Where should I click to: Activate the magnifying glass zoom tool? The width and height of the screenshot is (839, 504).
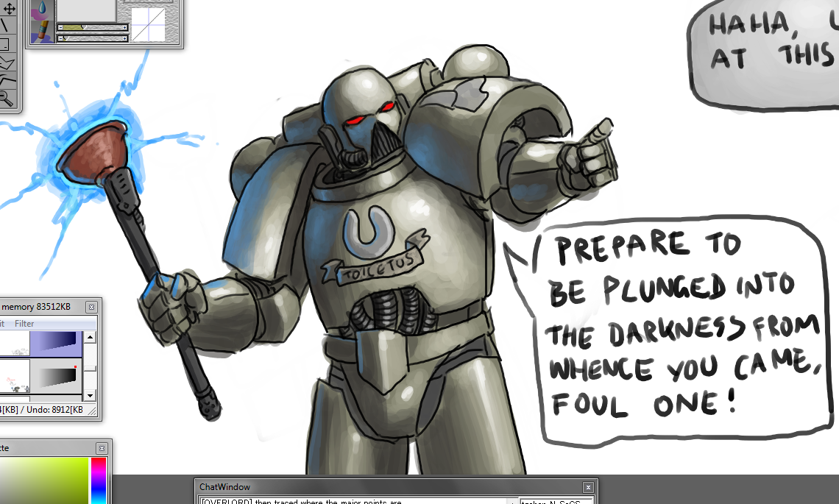click(x=7, y=96)
